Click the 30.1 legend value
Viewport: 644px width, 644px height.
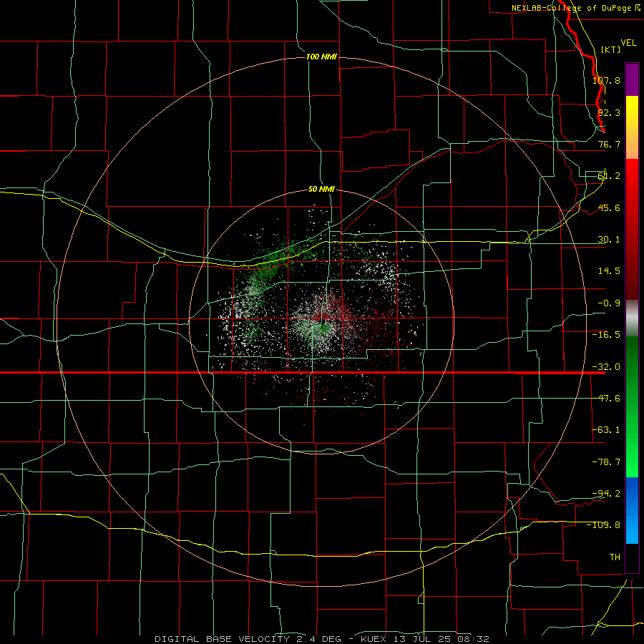pos(609,240)
